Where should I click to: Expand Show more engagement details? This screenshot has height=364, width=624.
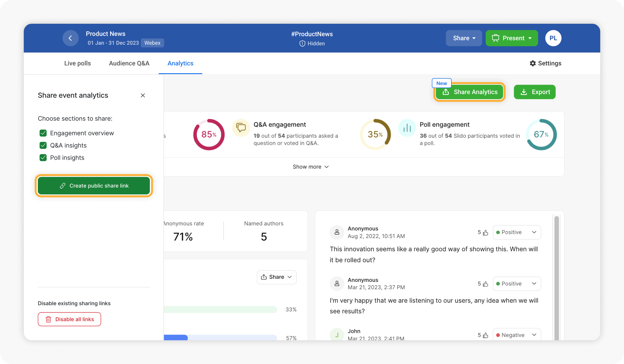(x=311, y=167)
